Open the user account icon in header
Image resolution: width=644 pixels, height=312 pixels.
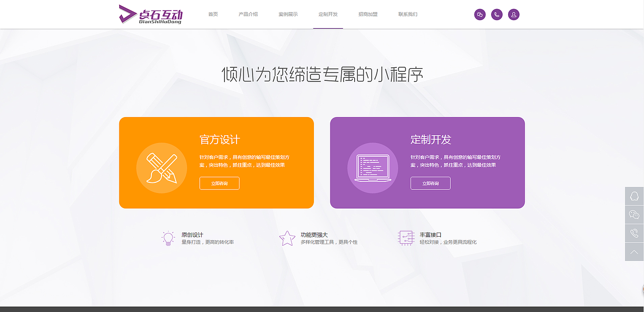point(514,15)
